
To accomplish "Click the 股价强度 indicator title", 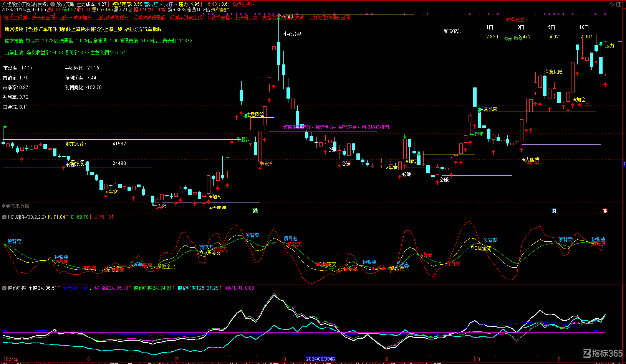I will coord(17,288).
